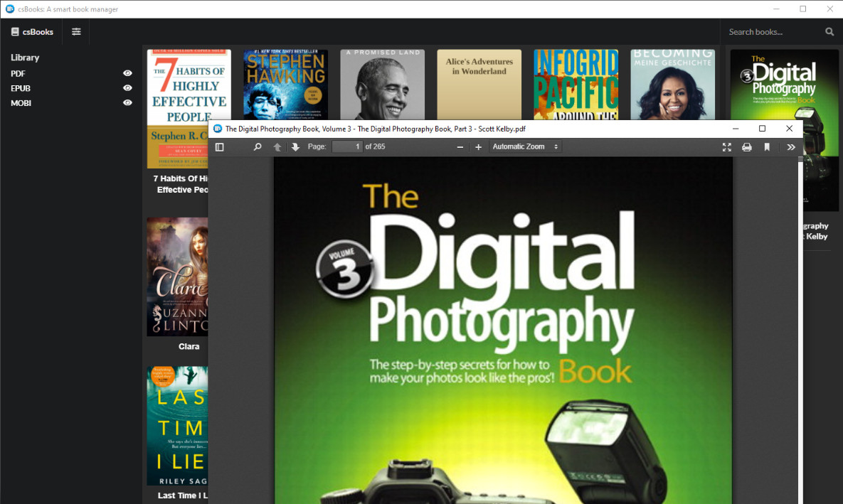The image size is (843, 504).
Task: Open the Infogrid Pacific book cover
Action: pos(576,85)
